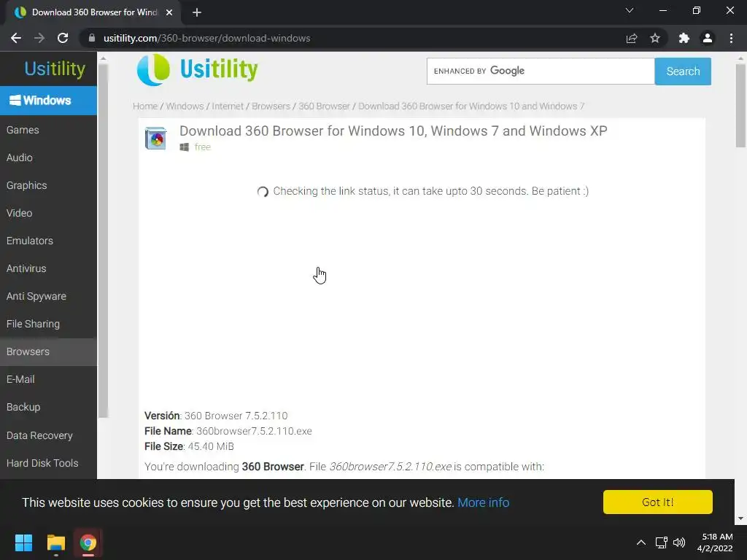Click file name '360browser7.5.2.110.exe'
Screen dimensions: 747x560
(254, 431)
